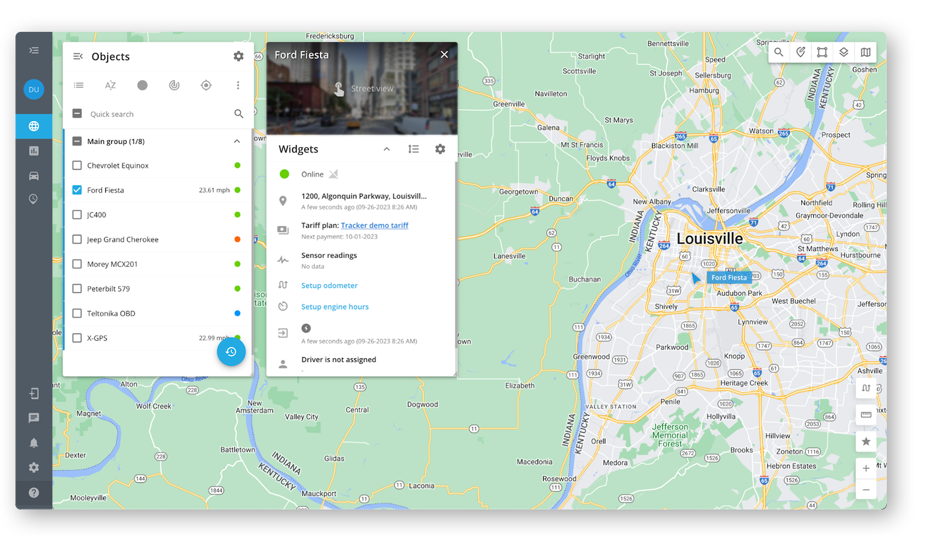The width and height of the screenshot is (934, 560).
Task: Sort objects alphabetically with AZ icon
Action: [110, 85]
